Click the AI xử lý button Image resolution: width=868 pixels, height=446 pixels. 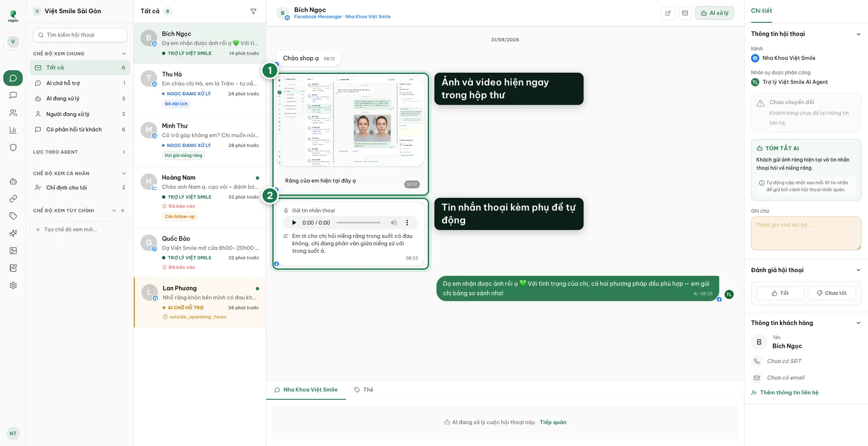coord(715,13)
